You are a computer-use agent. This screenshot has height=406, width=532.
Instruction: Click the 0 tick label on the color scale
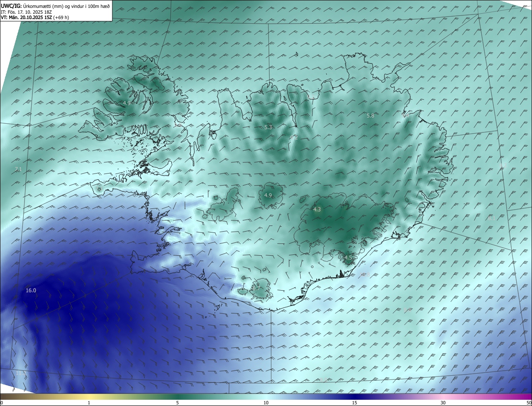tap(1, 403)
